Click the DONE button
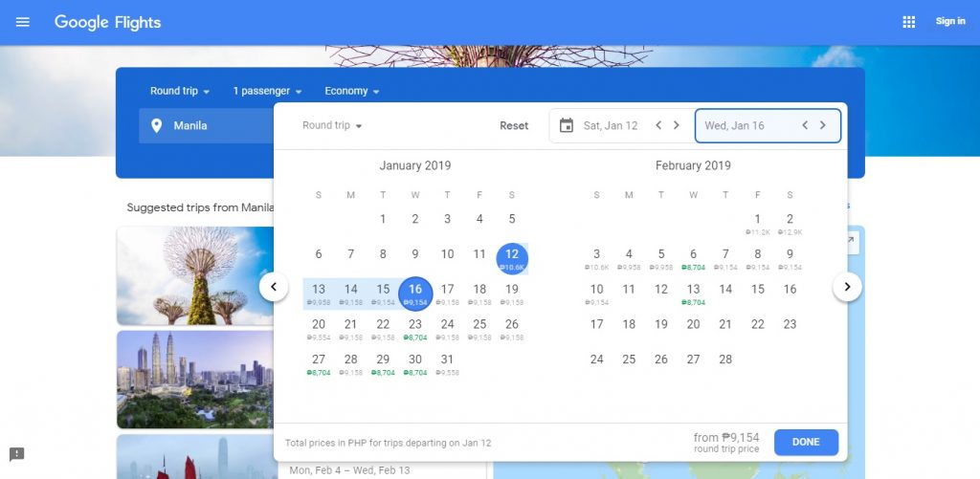The height and width of the screenshot is (479, 980). point(806,442)
